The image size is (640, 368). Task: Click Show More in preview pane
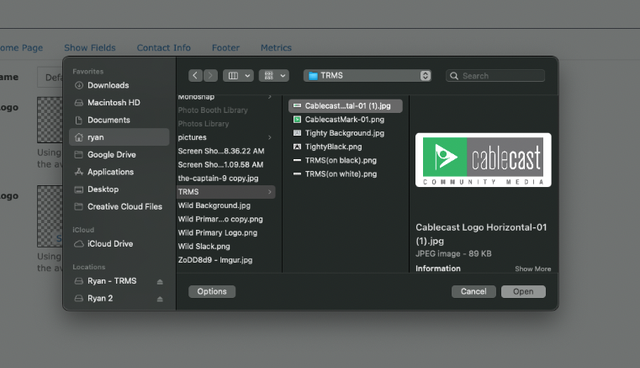tap(533, 269)
